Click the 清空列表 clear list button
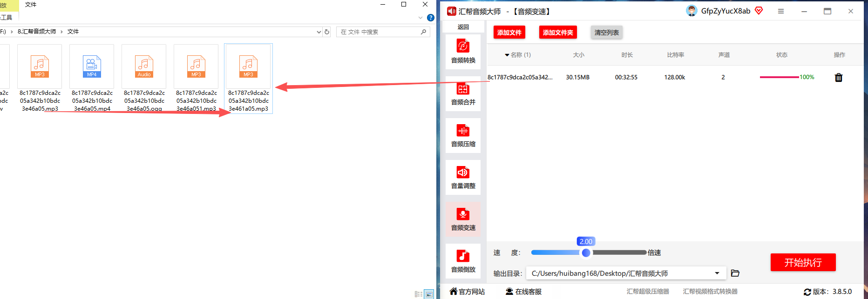Screen dimensions: 868x299 tap(607, 33)
